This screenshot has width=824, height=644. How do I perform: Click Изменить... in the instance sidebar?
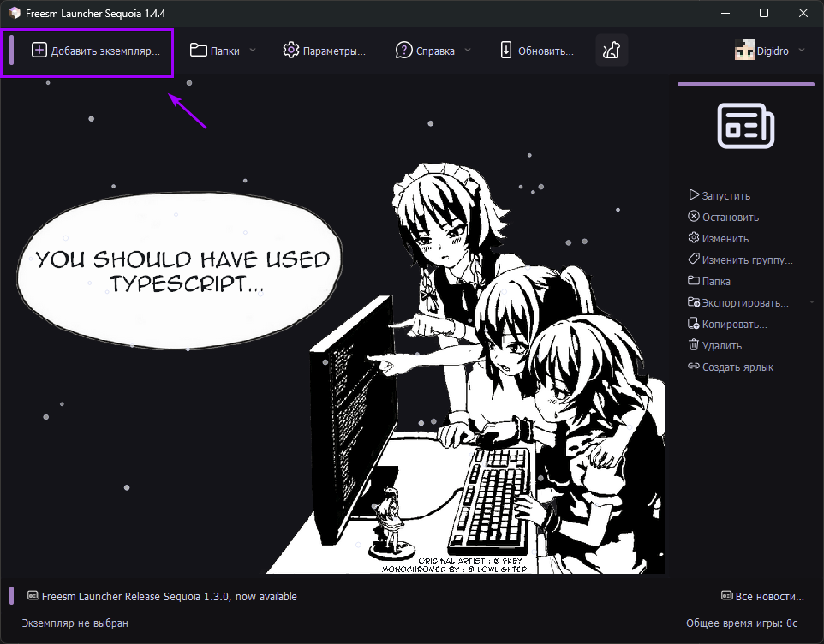pyautogui.click(x=728, y=238)
